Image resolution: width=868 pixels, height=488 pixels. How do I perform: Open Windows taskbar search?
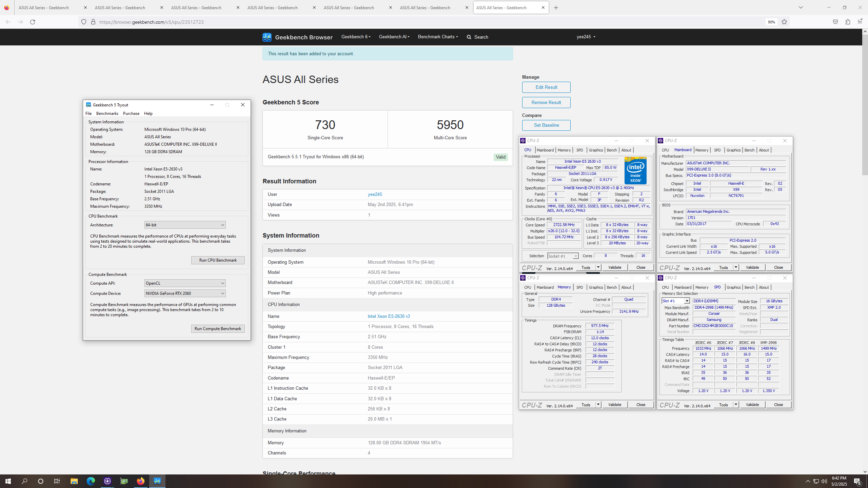point(24,481)
